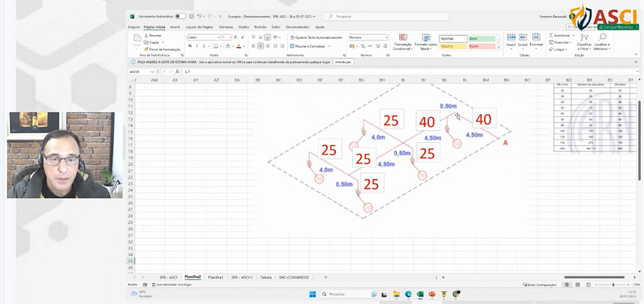Click the borders icon
Viewport: 644px width, 304px height.
(215, 46)
